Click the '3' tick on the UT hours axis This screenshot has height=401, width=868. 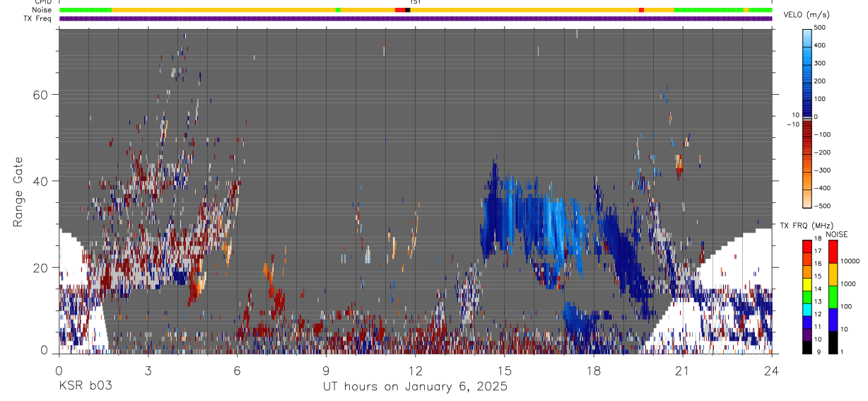pyautogui.click(x=148, y=370)
